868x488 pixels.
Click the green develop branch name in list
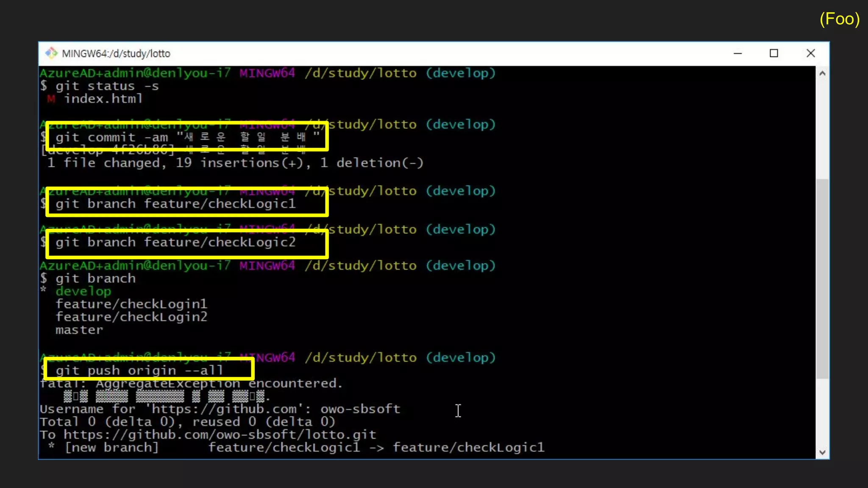click(83, 291)
